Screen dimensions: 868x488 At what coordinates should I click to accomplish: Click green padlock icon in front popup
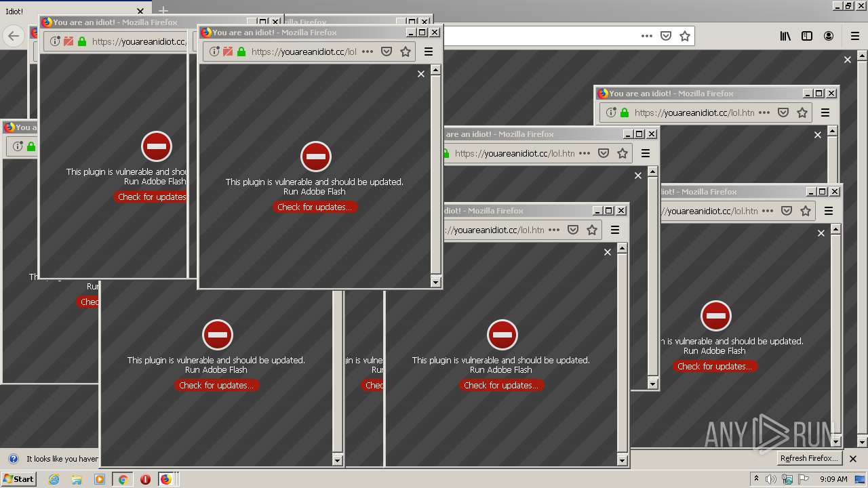click(241, 52)
